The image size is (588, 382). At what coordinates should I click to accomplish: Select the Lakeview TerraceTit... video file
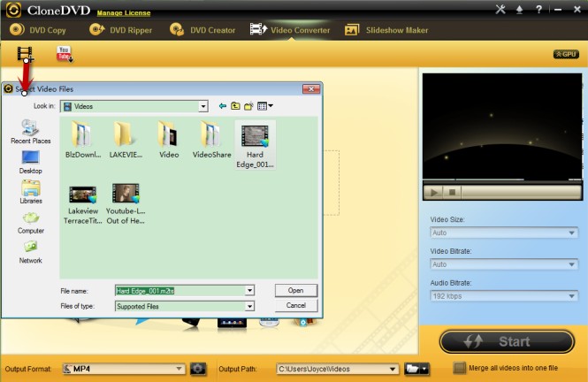point(83,204)
